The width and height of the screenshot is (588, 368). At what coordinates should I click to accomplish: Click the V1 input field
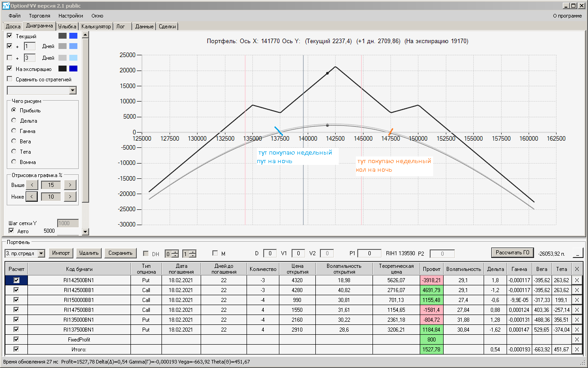point(298,253)
